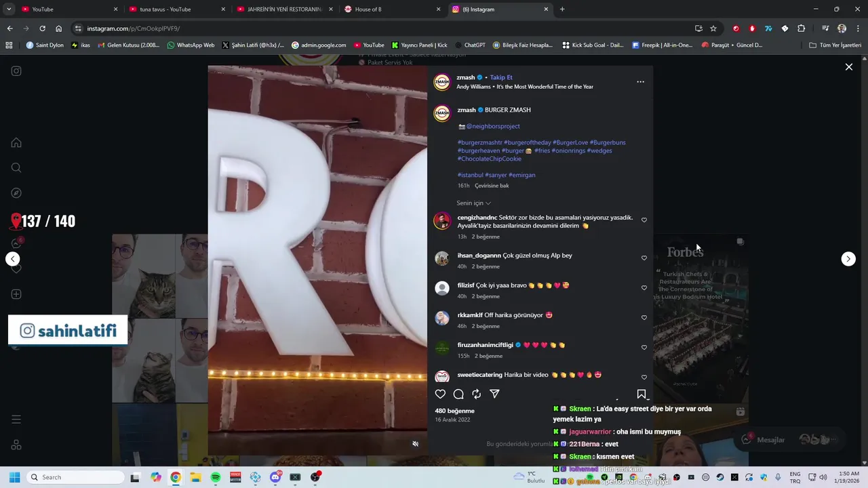Share post via paper plane icon

pyautogui.click(x=495, y=394)
